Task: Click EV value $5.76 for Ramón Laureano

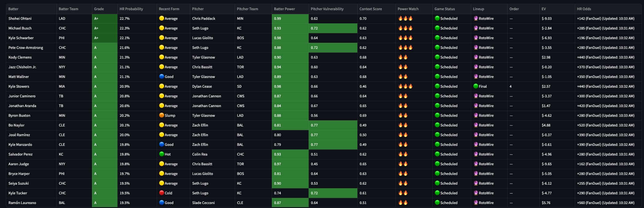Action: tap(546, 203)
